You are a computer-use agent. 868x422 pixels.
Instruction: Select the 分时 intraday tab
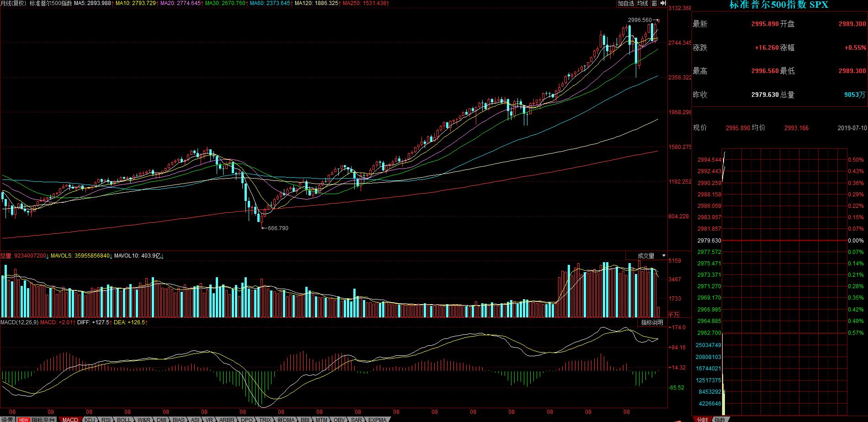pyautogui.click(x=702, y=419)
